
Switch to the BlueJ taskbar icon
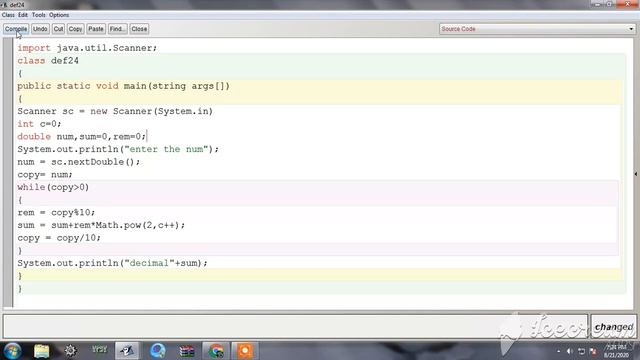pos(127,351)
